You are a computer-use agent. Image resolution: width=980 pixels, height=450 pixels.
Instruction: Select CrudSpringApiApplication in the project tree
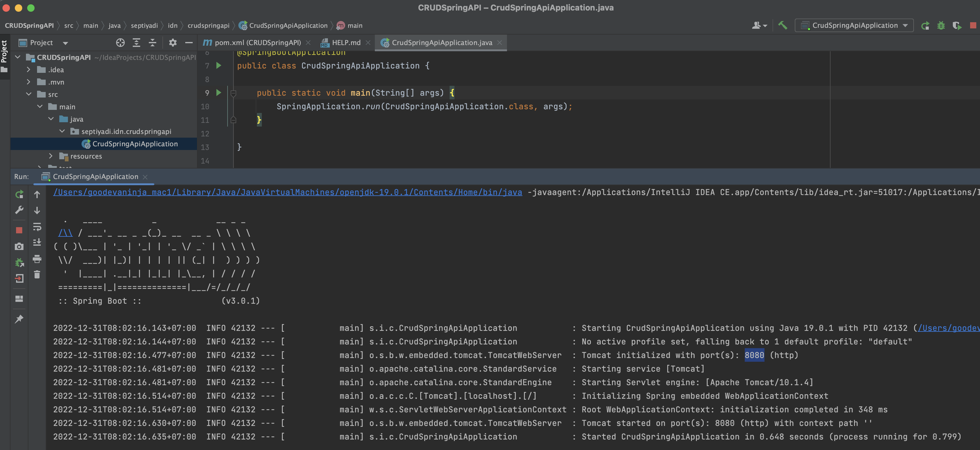point(135,144)
